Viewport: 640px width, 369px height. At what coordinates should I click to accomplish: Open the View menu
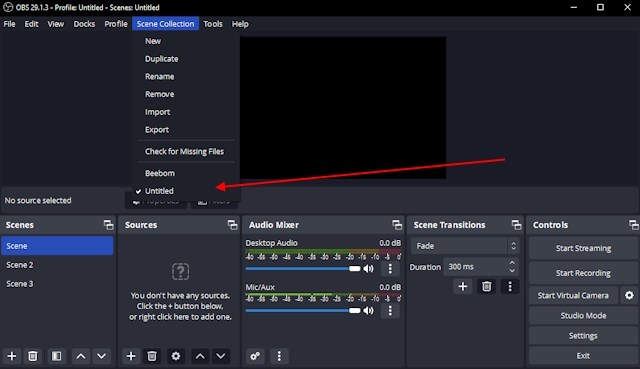coord(56,24)
